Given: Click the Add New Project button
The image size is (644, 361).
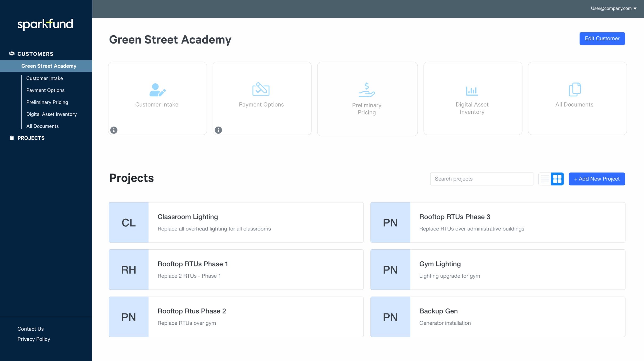Looking at the screenshot, I should click(x=597, y=179).
